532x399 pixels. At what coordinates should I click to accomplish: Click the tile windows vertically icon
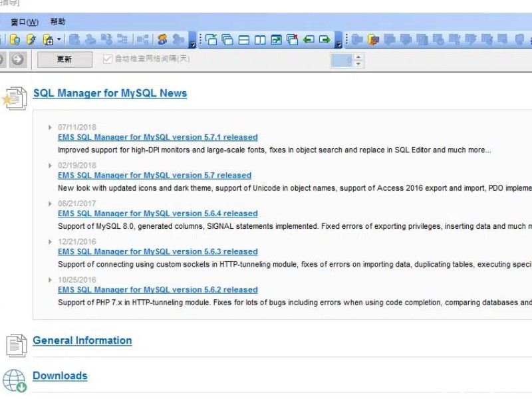[260, 40]
